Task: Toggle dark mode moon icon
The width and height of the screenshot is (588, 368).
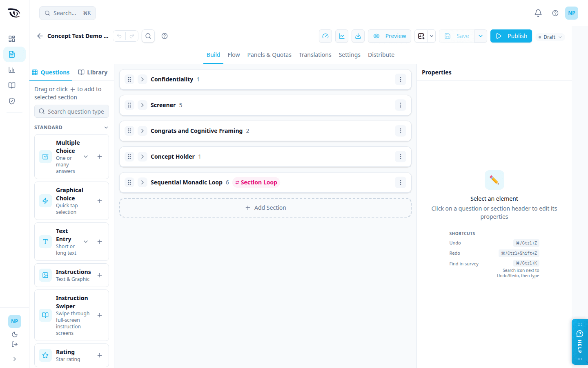Action: (15, 334)
